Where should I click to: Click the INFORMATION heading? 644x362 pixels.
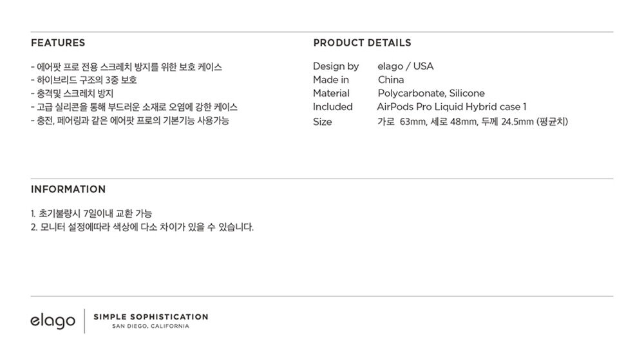(x=68, y=189)
